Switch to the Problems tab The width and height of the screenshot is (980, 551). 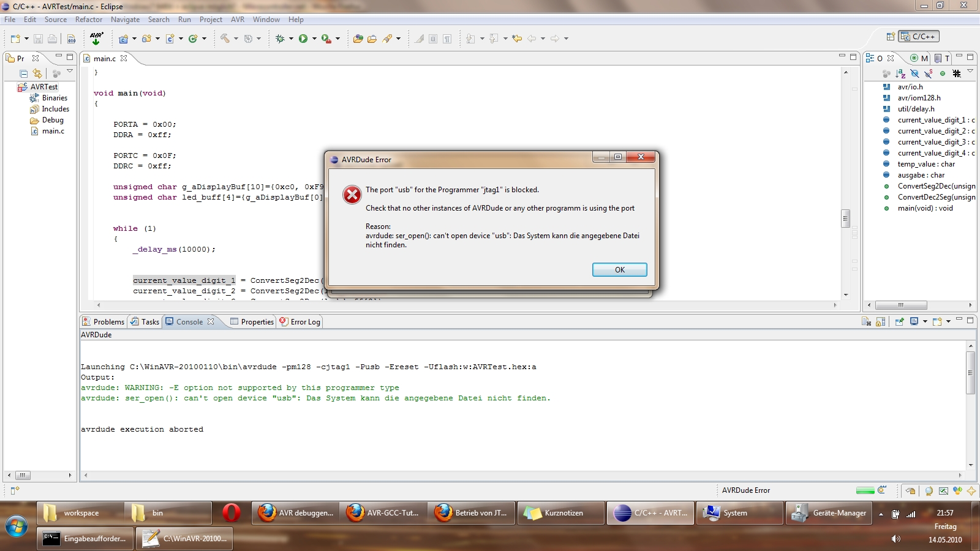point(104,321)
